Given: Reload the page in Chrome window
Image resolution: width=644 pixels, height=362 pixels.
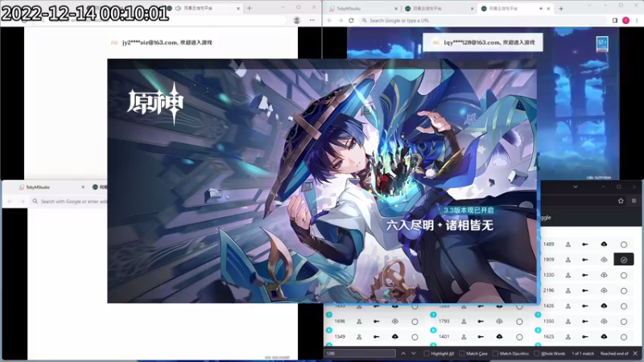Looking at the screenshot, I should (x=351, y=20).
